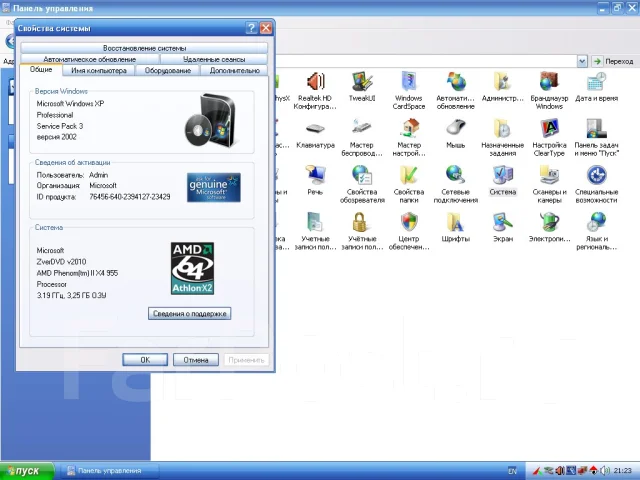
Task: Open the Экран icon
Action: (502, 227)
